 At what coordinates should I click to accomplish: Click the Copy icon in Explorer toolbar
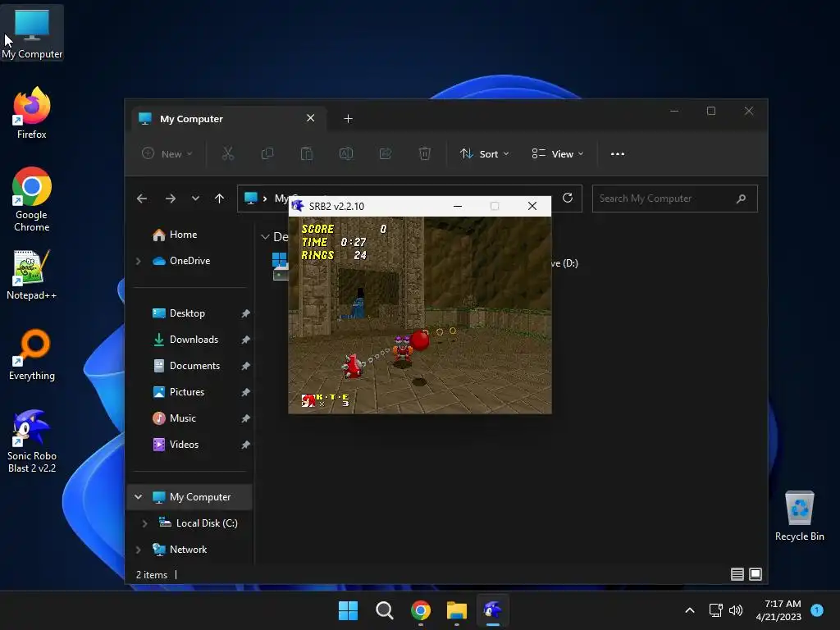point(267,153)
